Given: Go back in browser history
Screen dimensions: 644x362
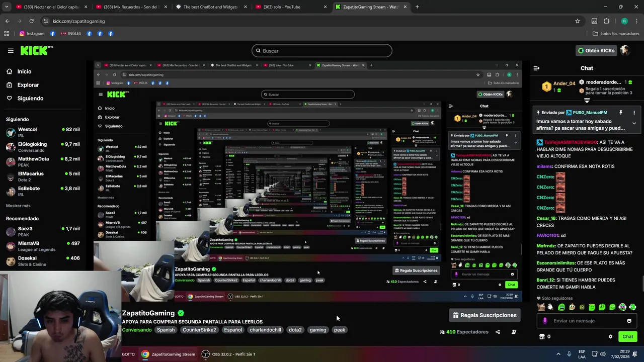Looking at the screenshot, I should point(7,21).
